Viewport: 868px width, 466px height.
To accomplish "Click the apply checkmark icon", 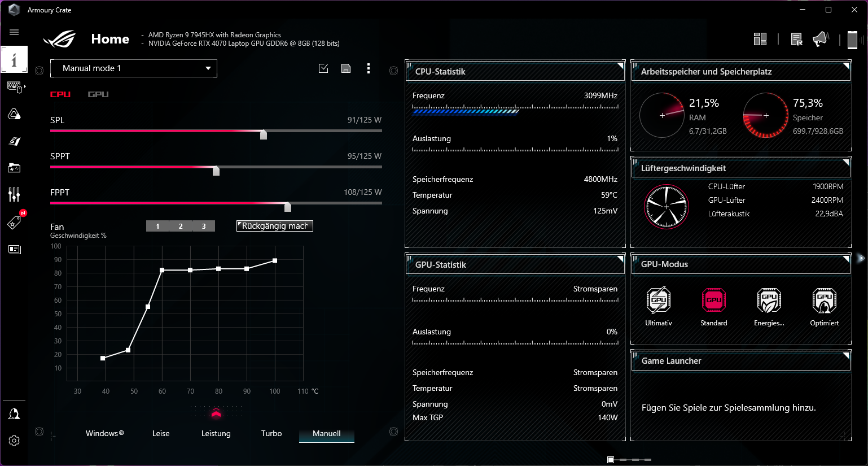I will tap(323, 68).
